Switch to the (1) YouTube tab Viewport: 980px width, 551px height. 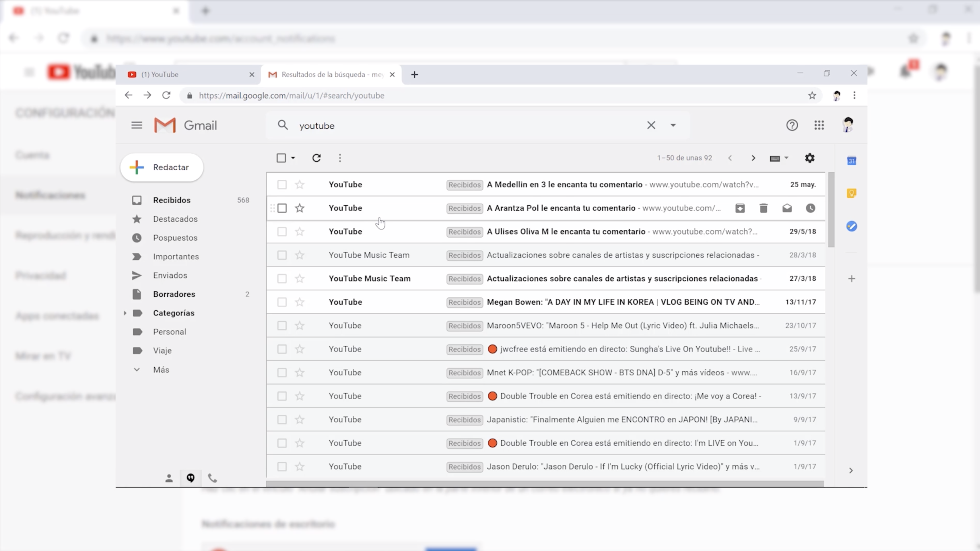tap(189, 74)
